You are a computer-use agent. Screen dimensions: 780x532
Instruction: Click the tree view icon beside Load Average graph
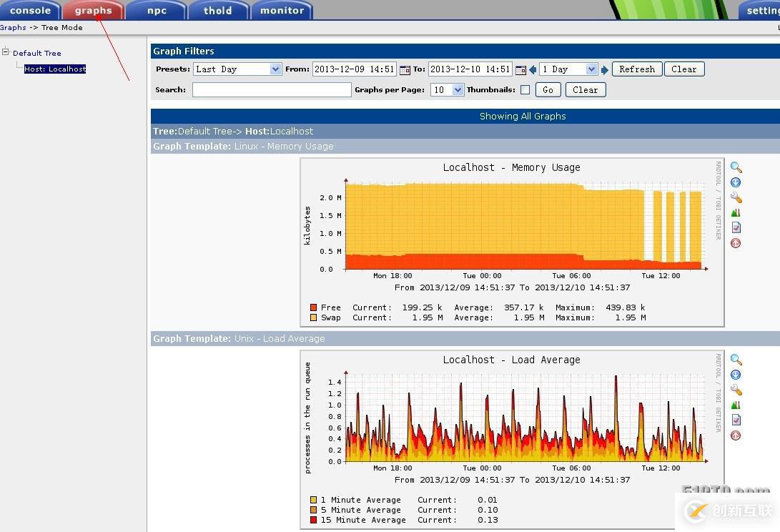[x=736, y=404]
